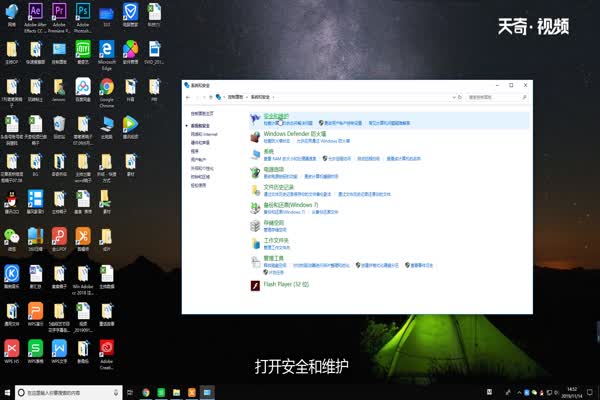Select the Kugou Music K shortcut
The height and width of the screenshot is (400, 600).
[12, 276]
